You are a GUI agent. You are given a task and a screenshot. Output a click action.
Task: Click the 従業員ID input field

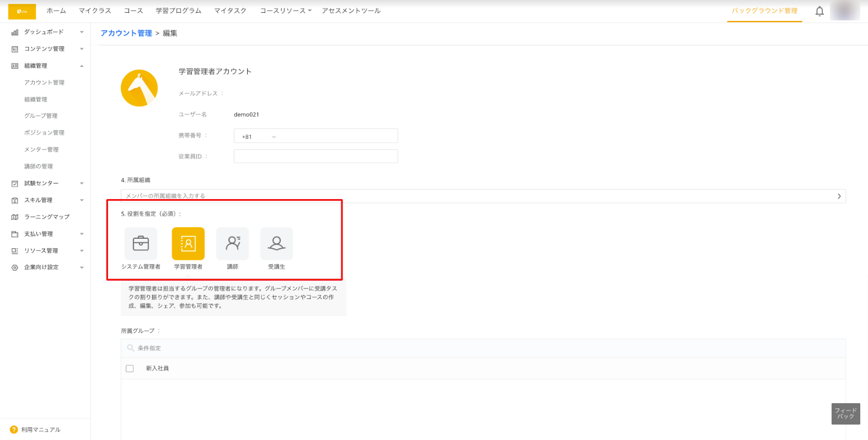[316, 157]
